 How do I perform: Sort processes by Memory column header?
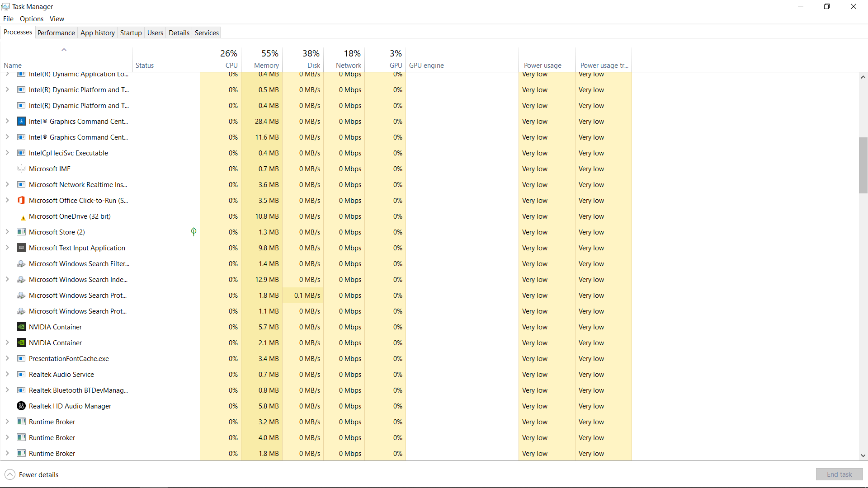coord(266,65)
